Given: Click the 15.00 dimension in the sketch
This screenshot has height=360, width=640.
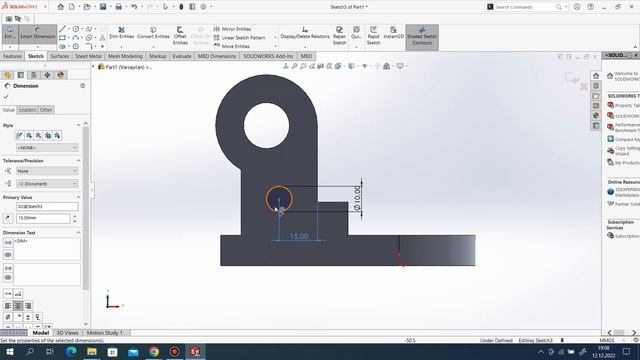Looking at the screenshot, I should [x=299, y=236].
